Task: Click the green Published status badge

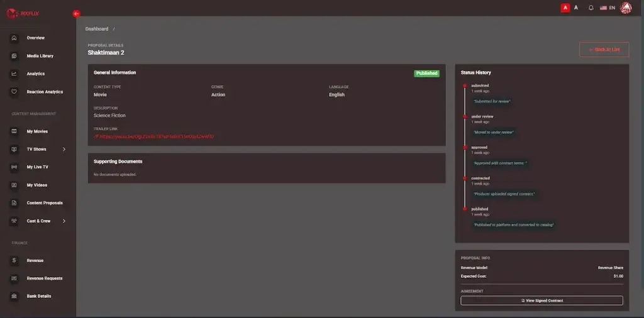Action: point(427,74)
